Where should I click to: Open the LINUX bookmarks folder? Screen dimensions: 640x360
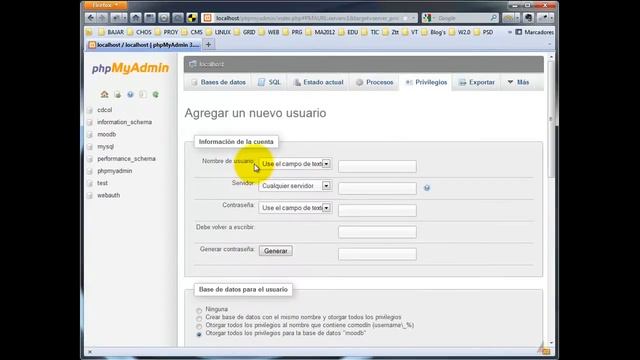coord(218,32)
